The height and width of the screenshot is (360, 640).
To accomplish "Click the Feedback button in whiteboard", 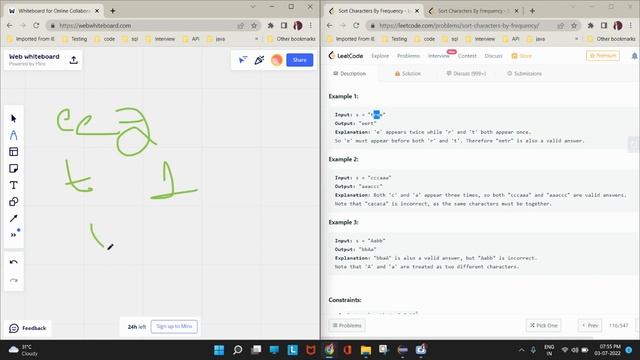I will coord(28,328).
